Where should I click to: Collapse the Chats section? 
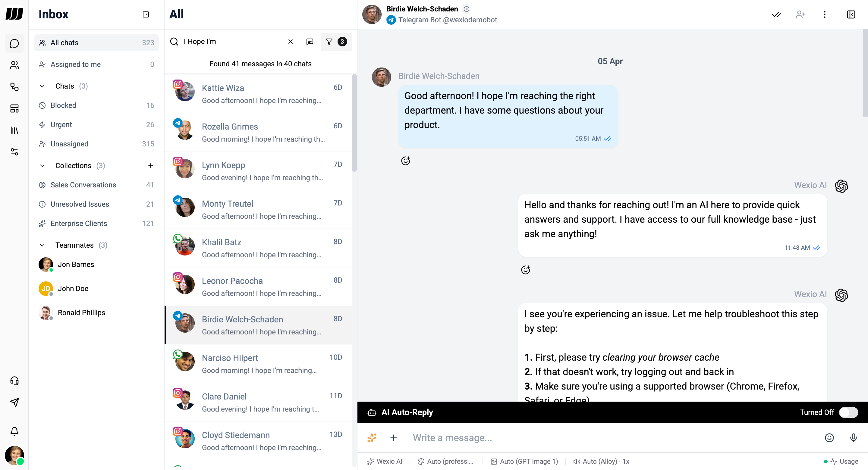pos(42,86)
